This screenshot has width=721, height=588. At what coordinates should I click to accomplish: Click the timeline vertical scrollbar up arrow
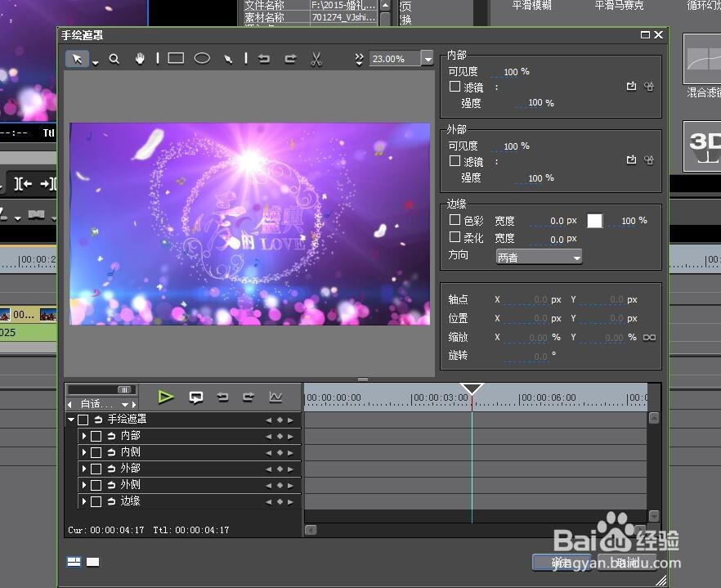pos(654,418)
